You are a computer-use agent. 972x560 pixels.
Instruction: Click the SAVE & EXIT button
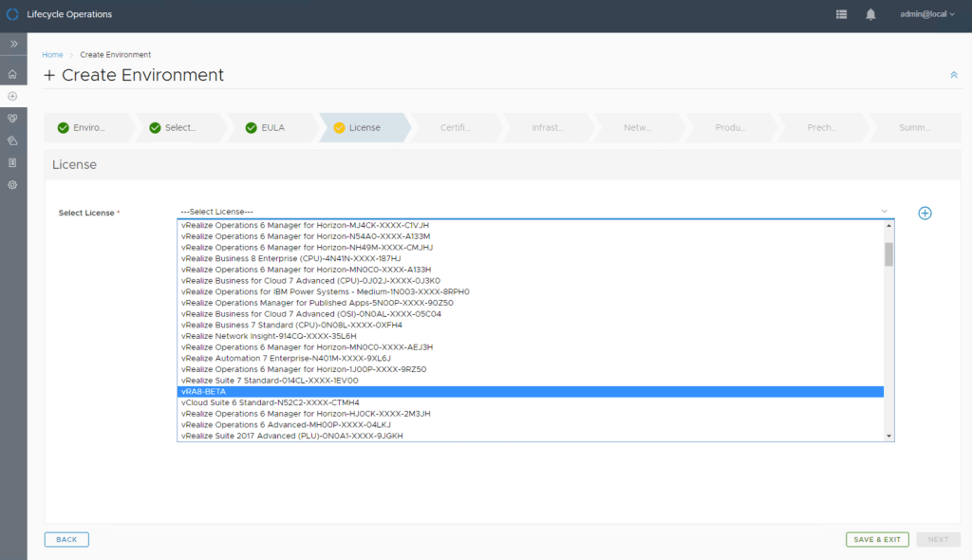pyautogui.click(x=877, y=539)
